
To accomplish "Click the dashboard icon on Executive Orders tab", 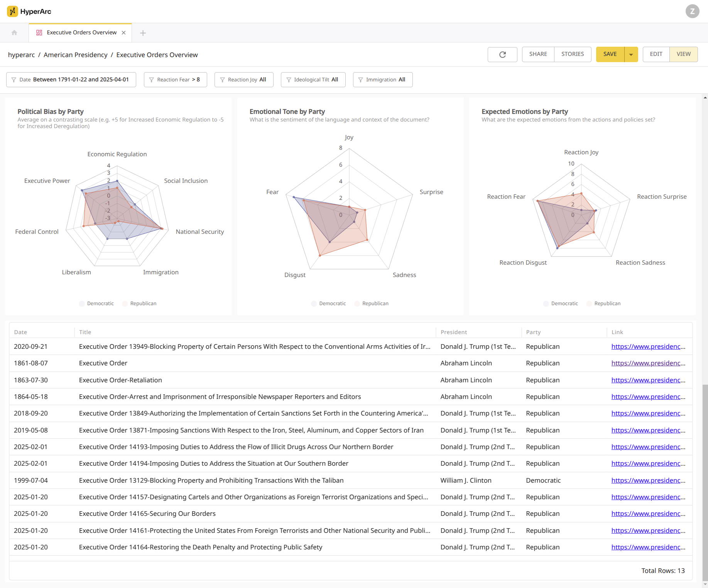I will 39,33.
